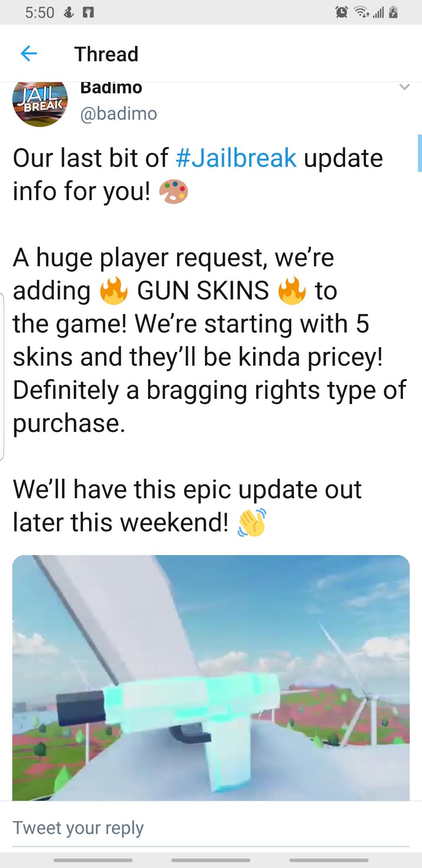Open the @badimo handle
The height and width of the screenshot is (868, 422).
point(119,114)
